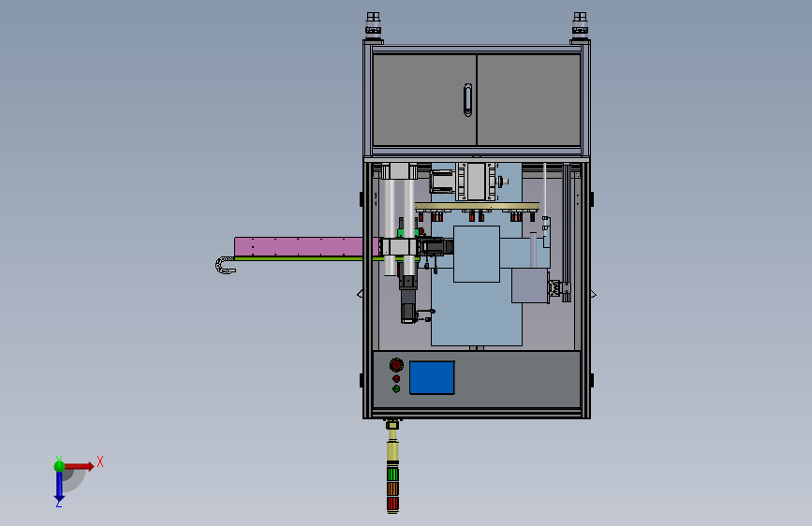
Task: Select the small light-blue square plate in center
Action: point(477,255)
